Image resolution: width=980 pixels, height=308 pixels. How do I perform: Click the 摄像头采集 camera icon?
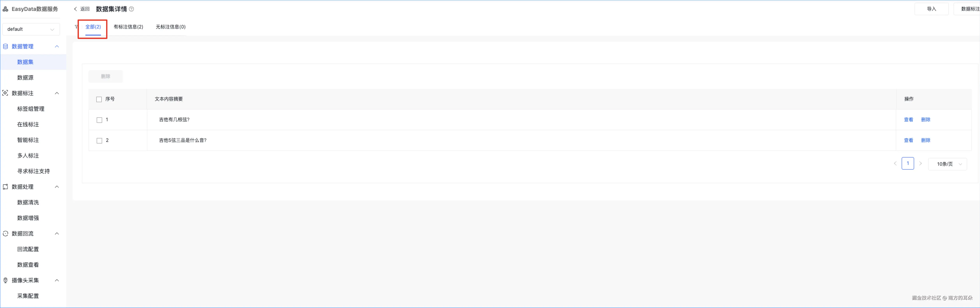pyautogui.click(x=5, y=281)
